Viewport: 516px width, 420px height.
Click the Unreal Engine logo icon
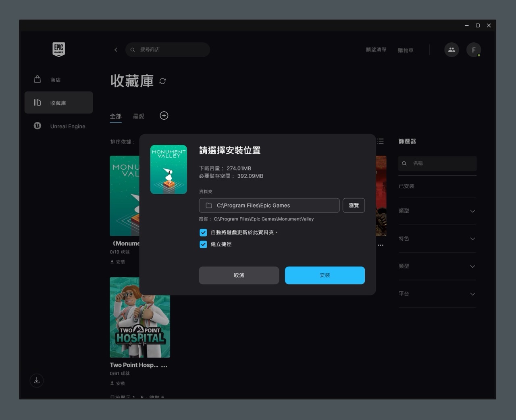click(x=37, y=126)
